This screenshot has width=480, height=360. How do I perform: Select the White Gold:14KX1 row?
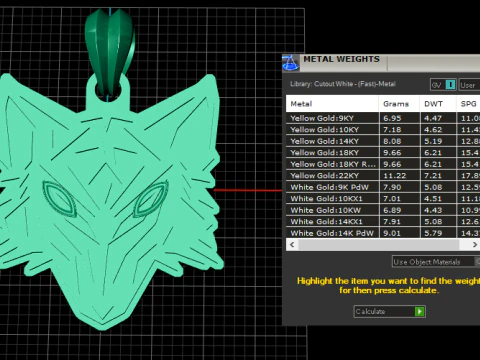pyautogui.click(x=383, y=222)
